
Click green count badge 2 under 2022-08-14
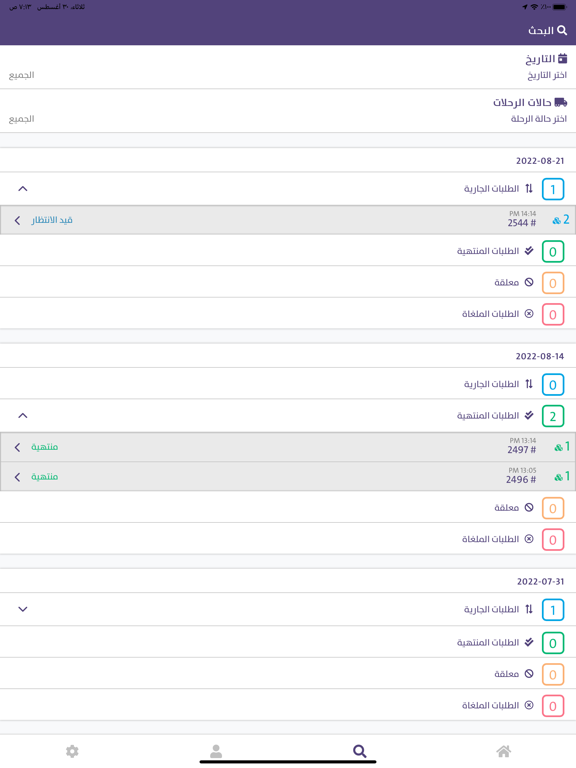click(x=552, y=416)
